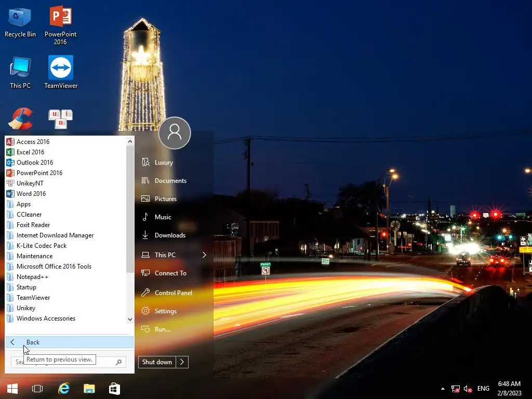Click the search magnifier icon

click(118, 362)
